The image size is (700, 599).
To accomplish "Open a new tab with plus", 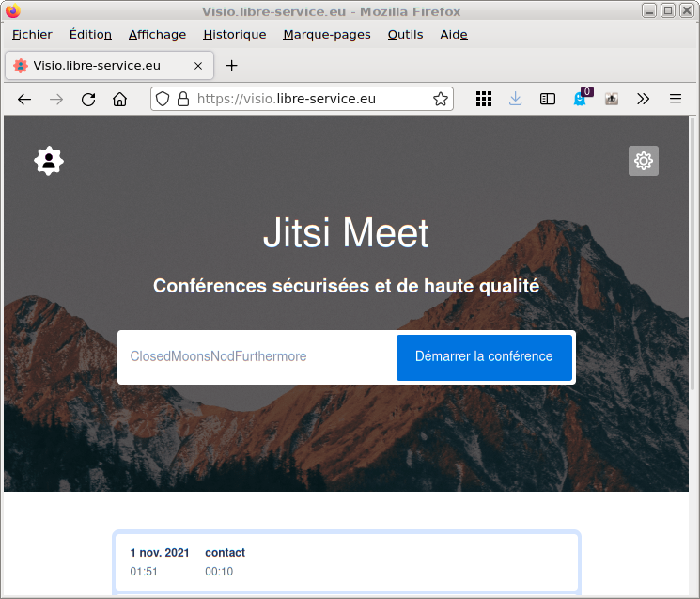I will (x=231, y=66).
